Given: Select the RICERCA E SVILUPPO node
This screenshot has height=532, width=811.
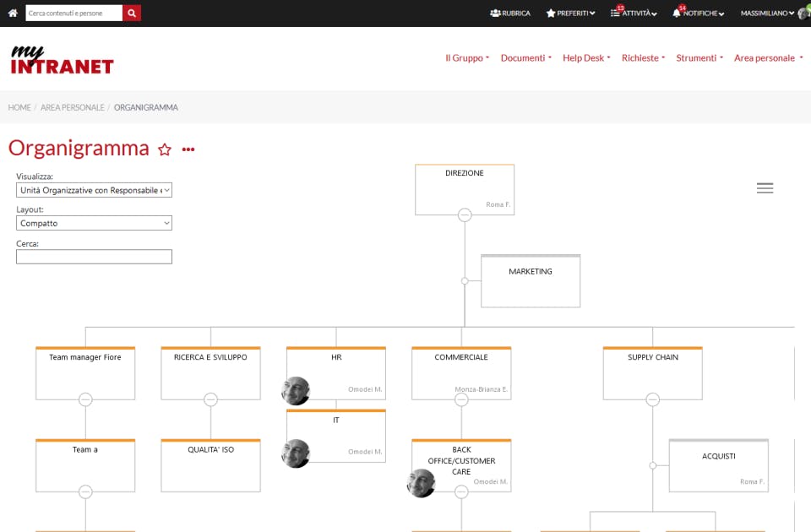Looking at the screenshot, I should click(210, 373).
